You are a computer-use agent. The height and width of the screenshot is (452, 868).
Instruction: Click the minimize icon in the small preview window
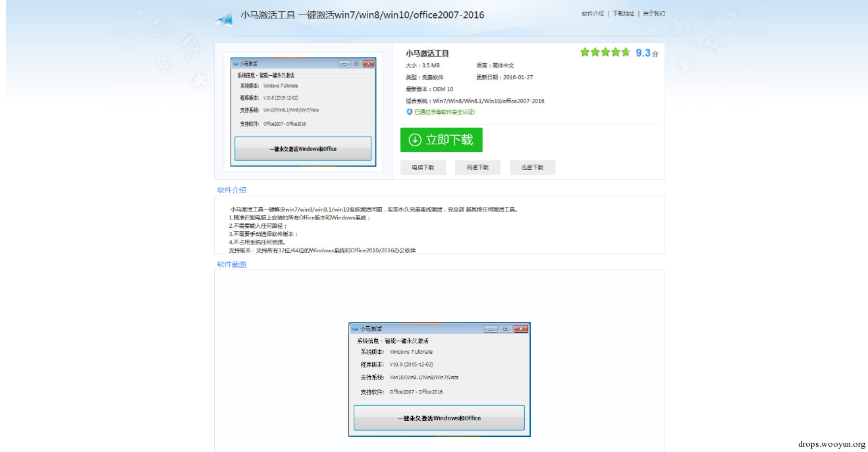(x=344, y=64)
